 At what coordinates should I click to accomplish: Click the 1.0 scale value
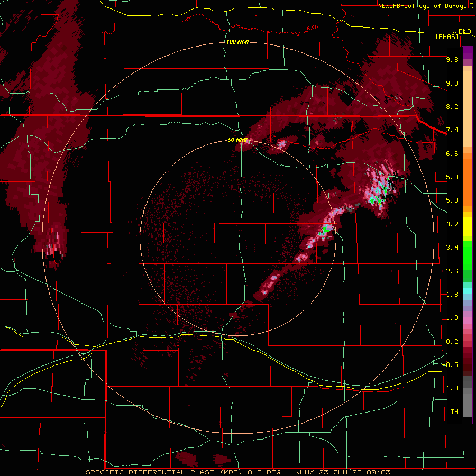(x=452, y=318)
